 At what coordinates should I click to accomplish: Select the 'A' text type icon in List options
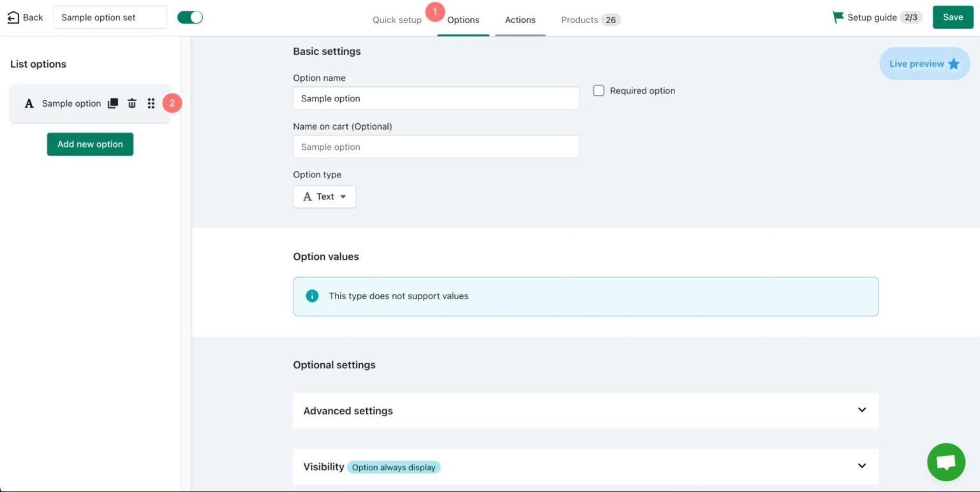(x=29, y=103)
